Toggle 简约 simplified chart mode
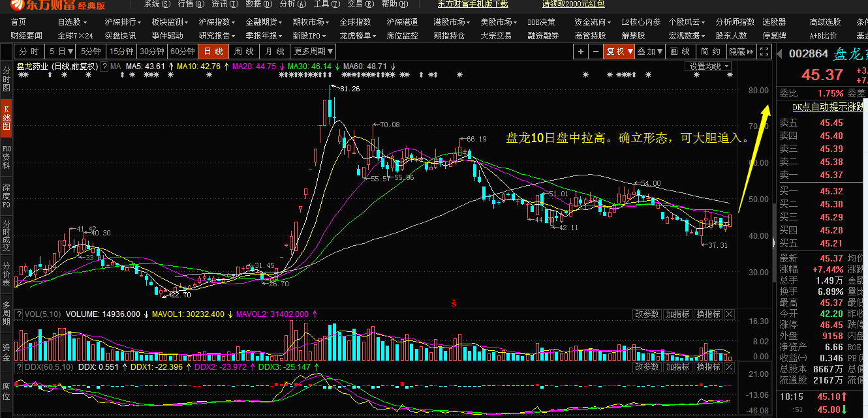The image size is (868, 418). (710, 51)
